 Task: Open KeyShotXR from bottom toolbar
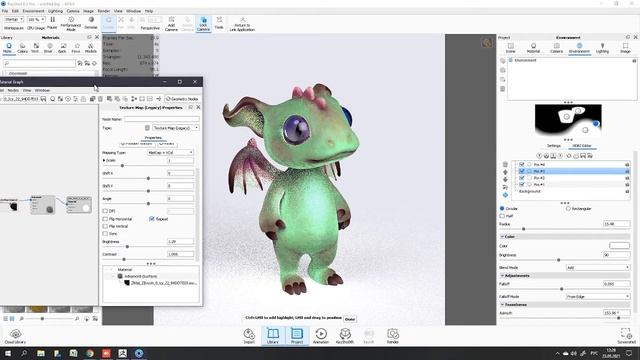tap(345, 336)
